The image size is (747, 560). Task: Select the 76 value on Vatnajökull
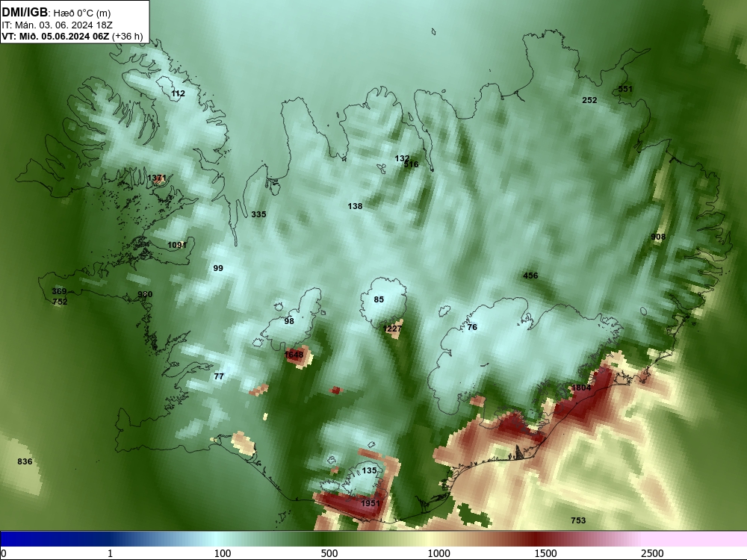coord(472,327)
